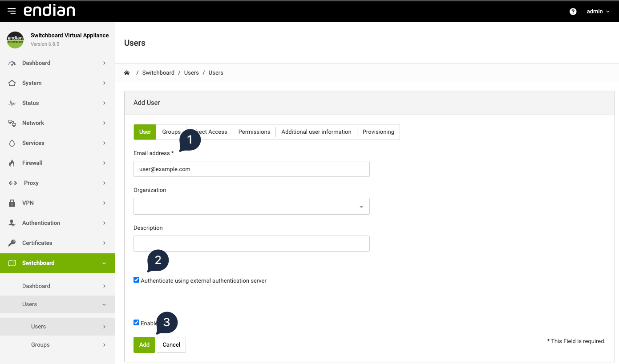619x364 pixels.
Task: Click the Cancel button
Action: coord(171,345)
